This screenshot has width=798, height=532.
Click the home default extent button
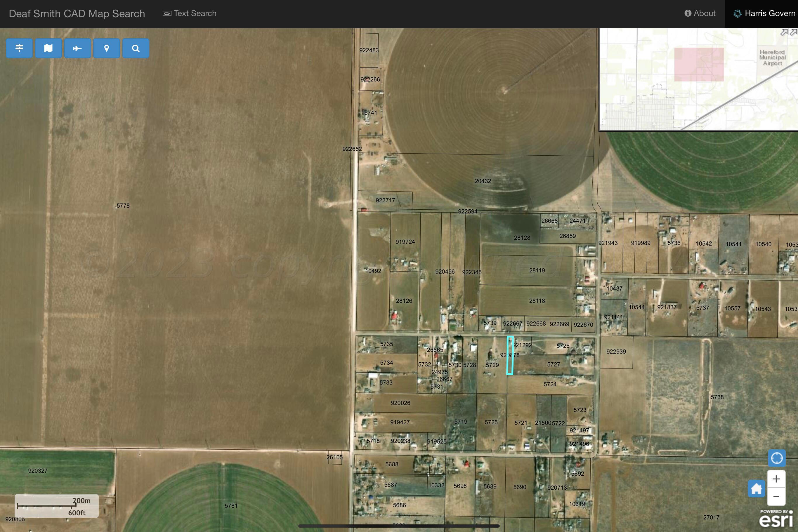click(x=757, y=488)
